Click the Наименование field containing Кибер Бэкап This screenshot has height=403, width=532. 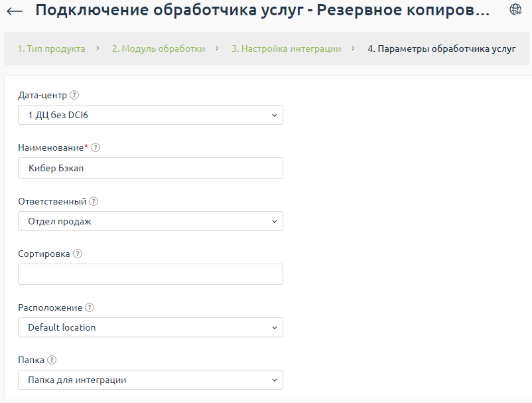click(151, 168)
